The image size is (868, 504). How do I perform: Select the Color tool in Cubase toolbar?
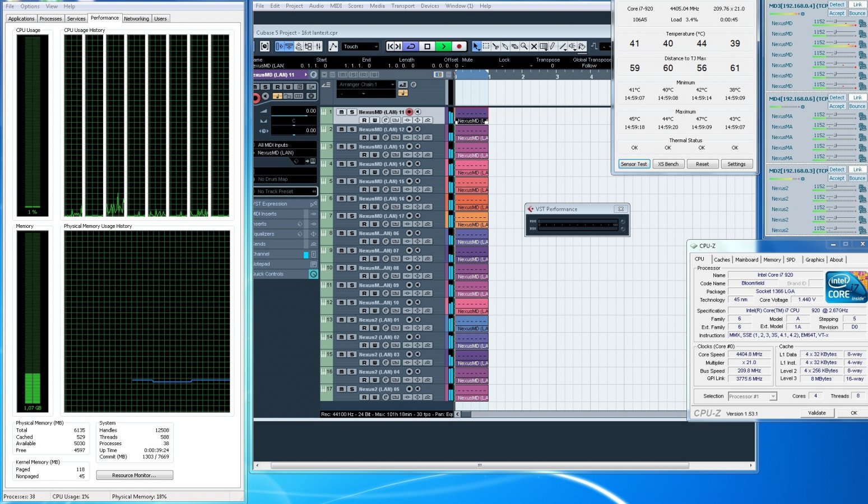pos(582,46)
